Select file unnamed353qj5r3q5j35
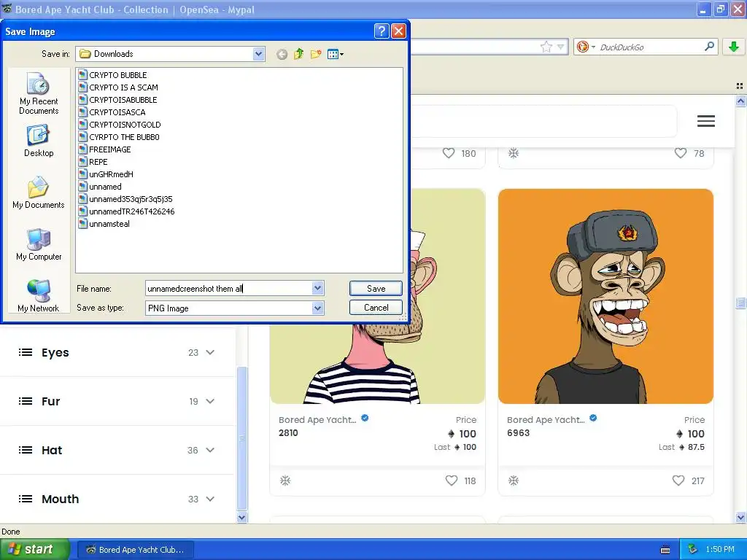This screenshot has width=747, height=560. 125,198
